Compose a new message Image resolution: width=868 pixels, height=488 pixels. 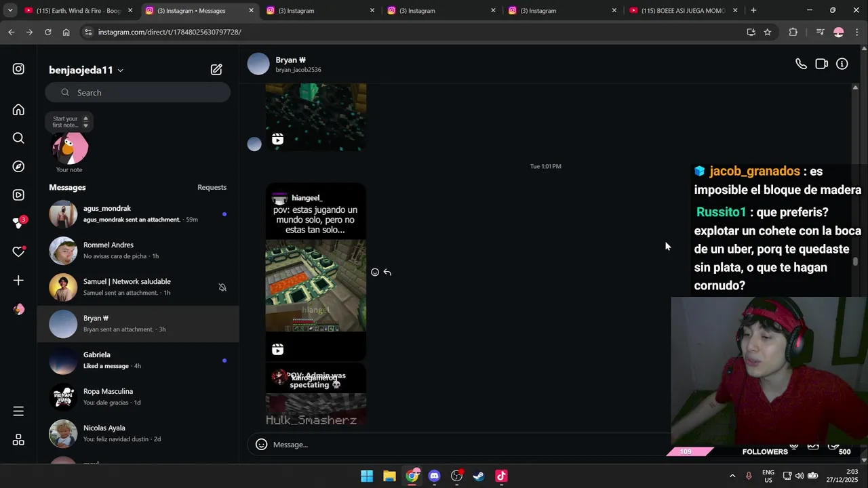pos(216,69)
